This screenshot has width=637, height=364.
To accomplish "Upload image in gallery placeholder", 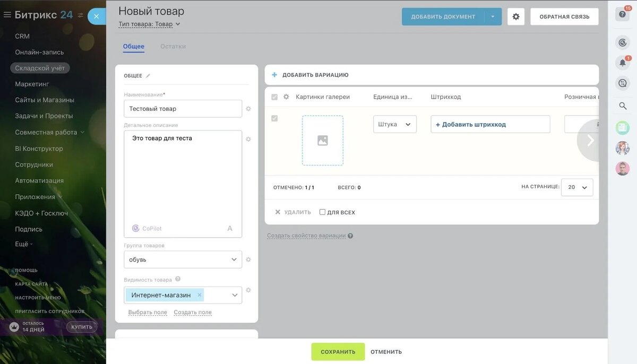I will [323, 141].
